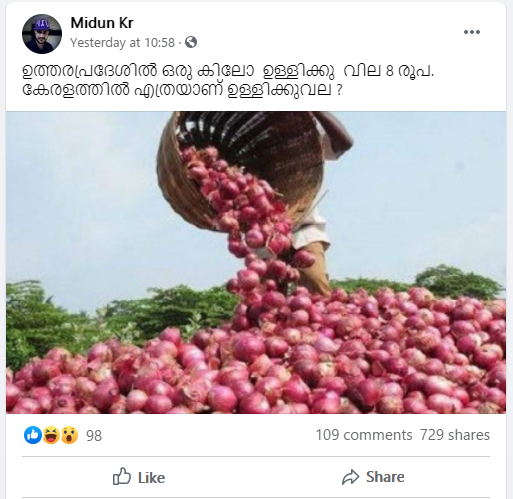
Task: Click the Like button label
Action: (x=151, y=478)
